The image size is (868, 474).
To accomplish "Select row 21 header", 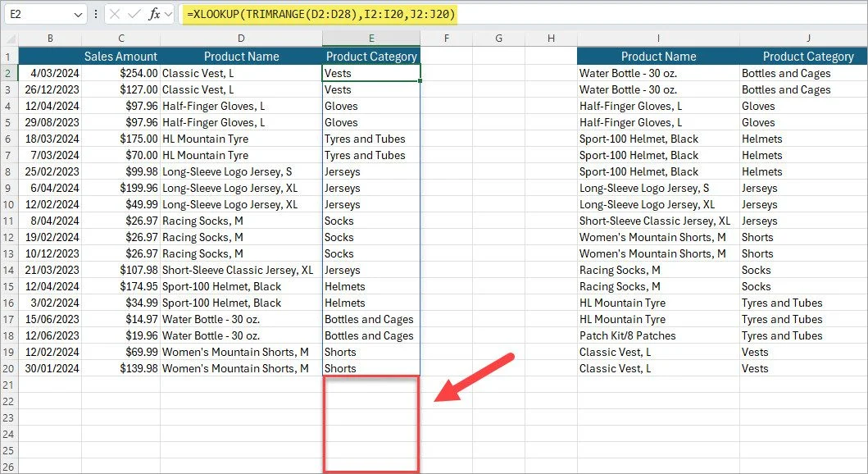I will [8, 385].
